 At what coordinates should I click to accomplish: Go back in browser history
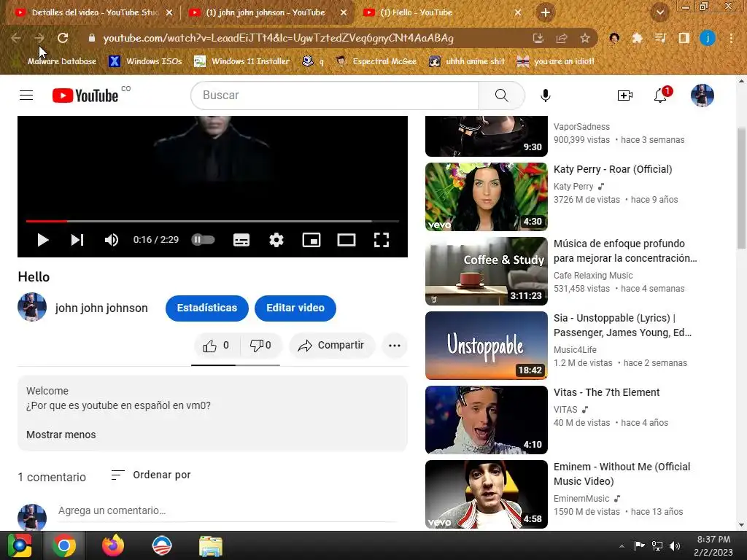point(16,38)
